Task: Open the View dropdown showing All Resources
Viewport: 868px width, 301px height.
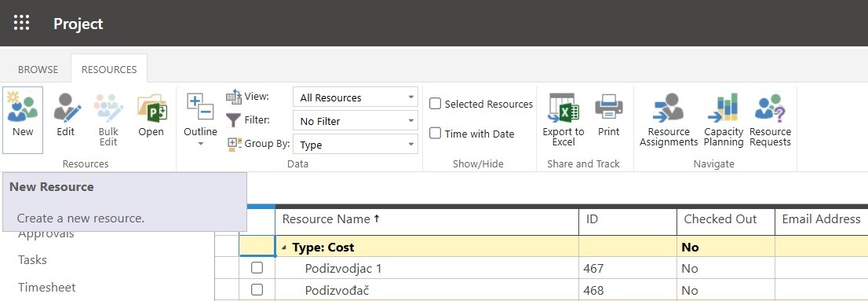Action: (x=356, y=97)
